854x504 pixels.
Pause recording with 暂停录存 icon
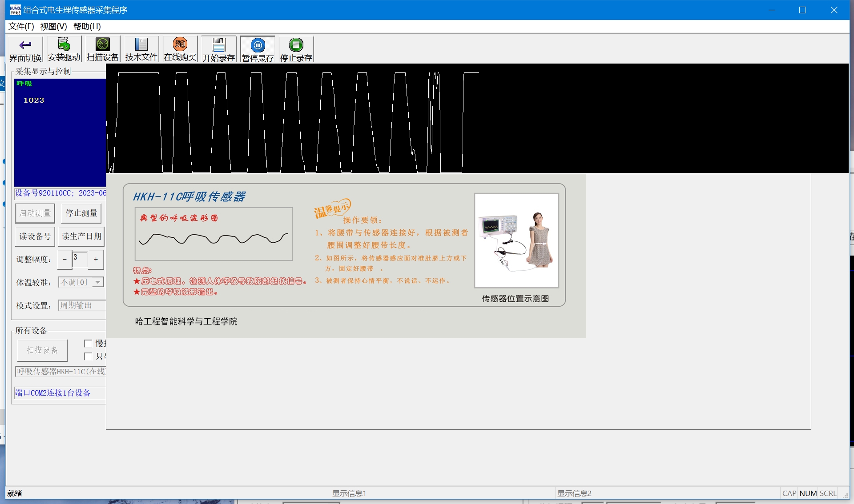coord(258,45)
